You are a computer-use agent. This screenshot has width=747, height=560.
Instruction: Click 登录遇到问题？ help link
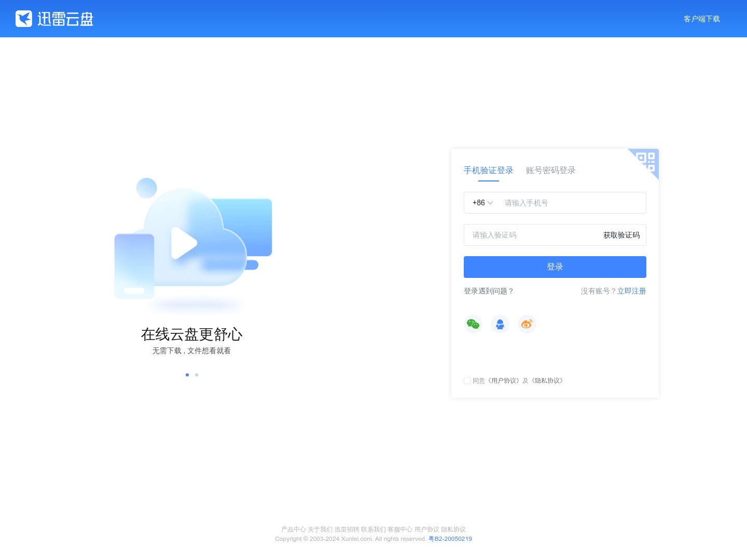(x=489, y=291)
